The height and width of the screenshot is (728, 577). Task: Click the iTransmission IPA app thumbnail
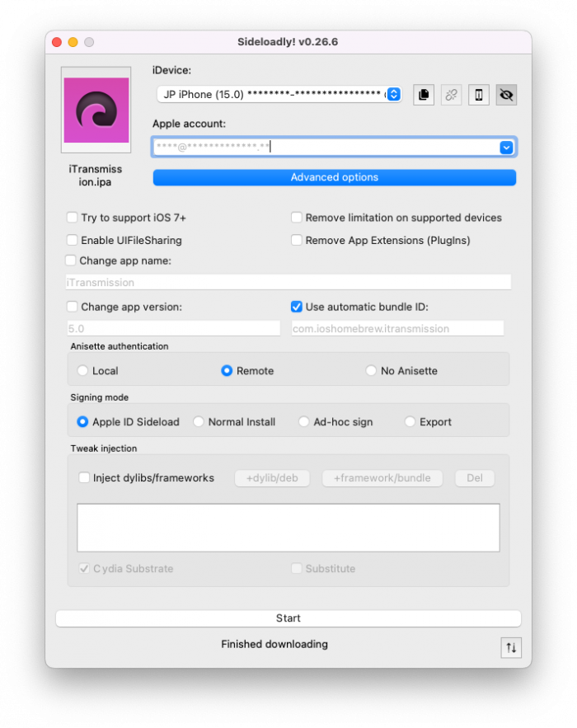[x=96, y=110]
